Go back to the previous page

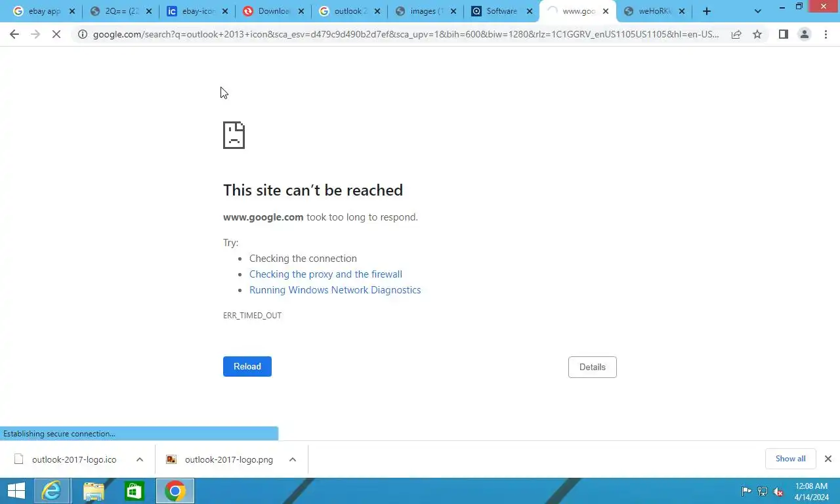point(14,34)
